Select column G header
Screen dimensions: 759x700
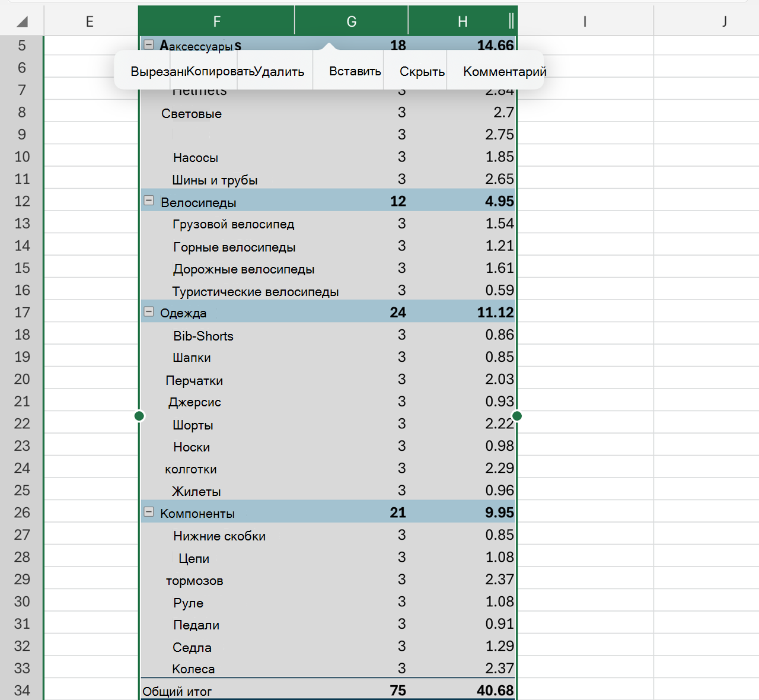coord(351,22)
